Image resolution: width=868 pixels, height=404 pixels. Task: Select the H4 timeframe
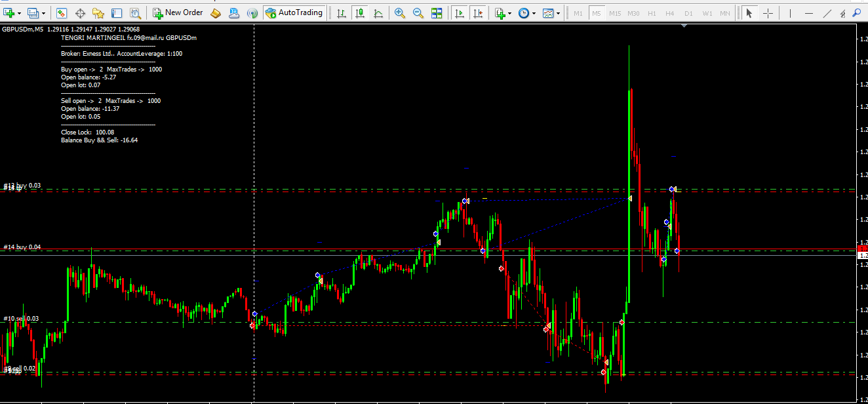670,13
